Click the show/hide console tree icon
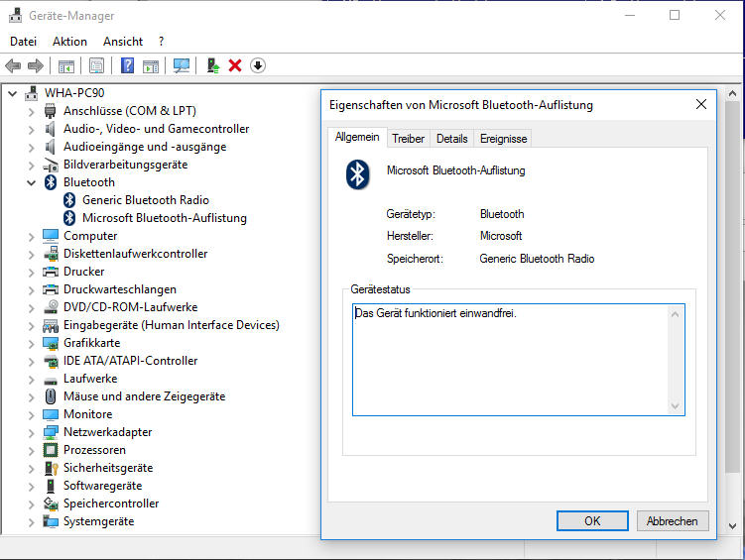This screenshot has height=560, width=745. point(66,66)
